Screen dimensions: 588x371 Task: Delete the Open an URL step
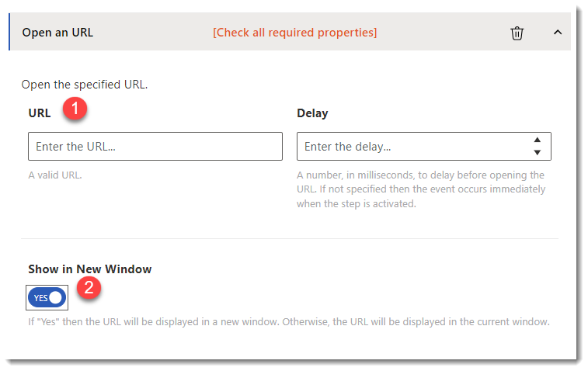pyautogui.click(x=517, y=33)
